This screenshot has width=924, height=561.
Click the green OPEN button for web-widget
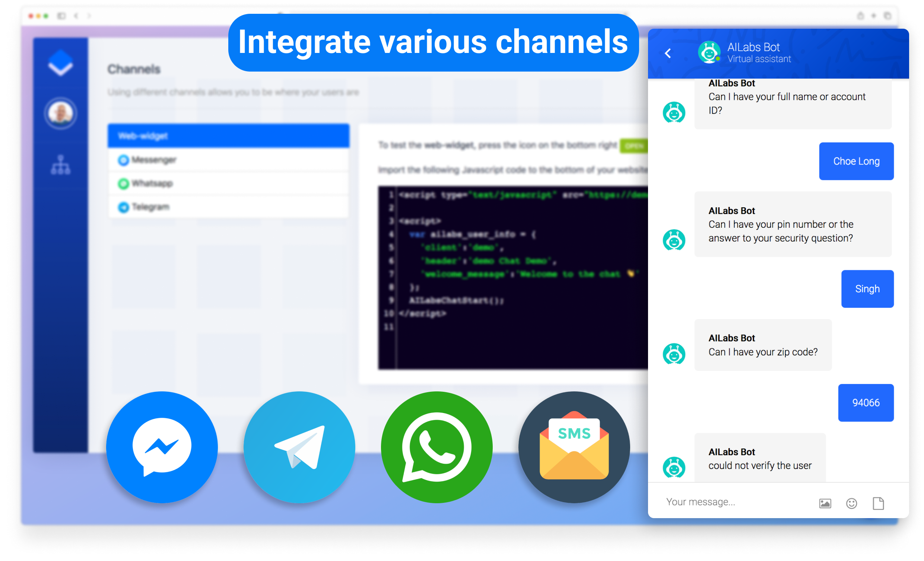(634, 146)
